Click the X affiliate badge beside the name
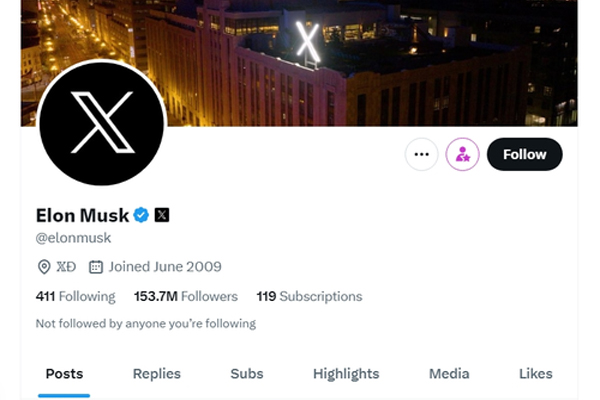The image size is (600, 400). [x=162, y=214]
